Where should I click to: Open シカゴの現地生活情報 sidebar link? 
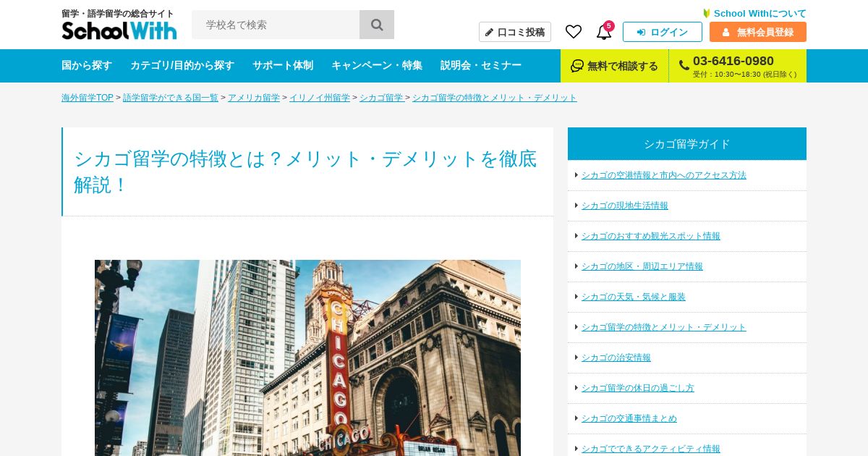tap(625, 206)
